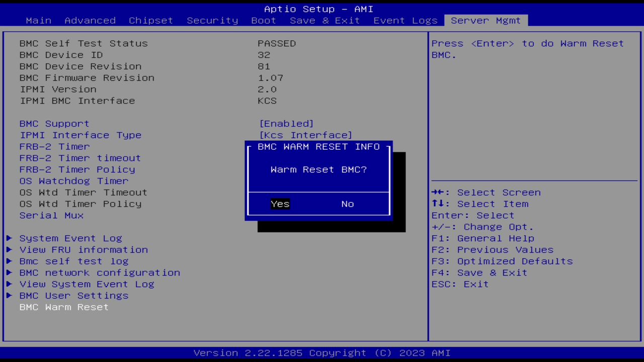This screenshot has width=644, height=362.
Task: Open Bmc self test log
Action: coord(74,261)
